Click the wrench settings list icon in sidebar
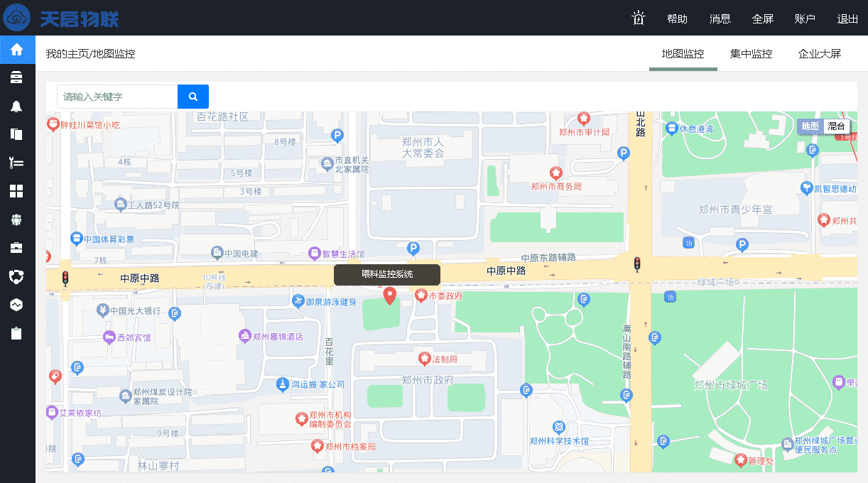Viewport: 868px width, 483px height. (17, 163)
